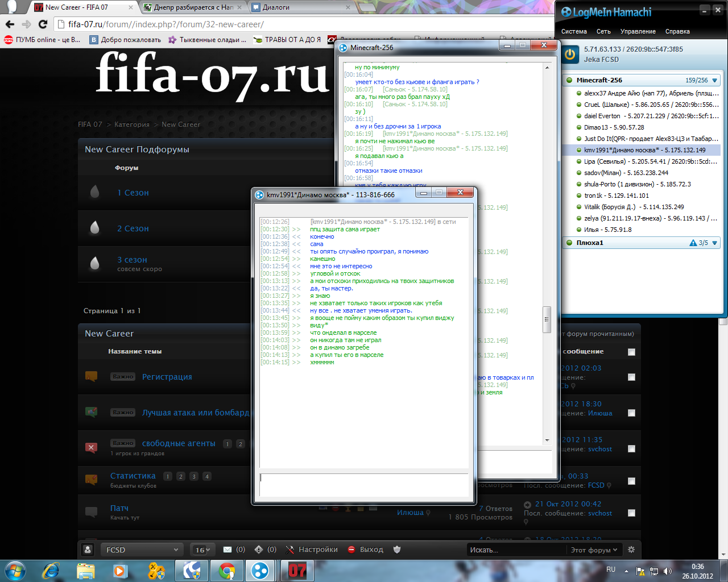728x582 pixels.
Task: Tick checkbox for Регистрация topic row
Action: 631,377
